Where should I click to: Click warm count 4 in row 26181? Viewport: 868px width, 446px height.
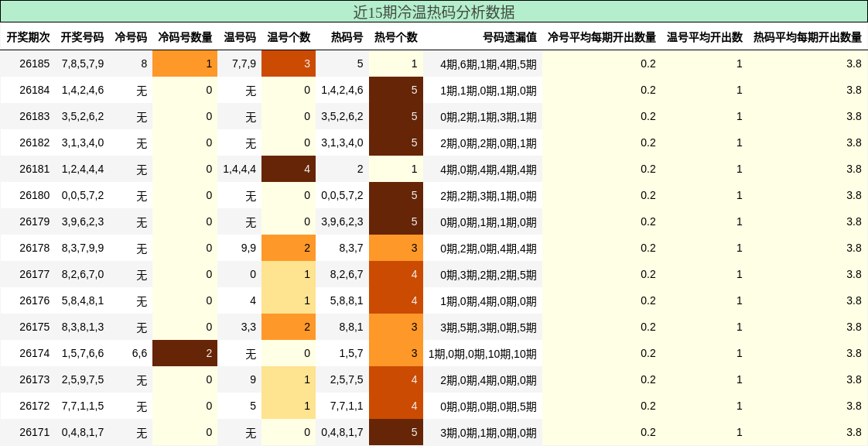[x=289, y=169]
